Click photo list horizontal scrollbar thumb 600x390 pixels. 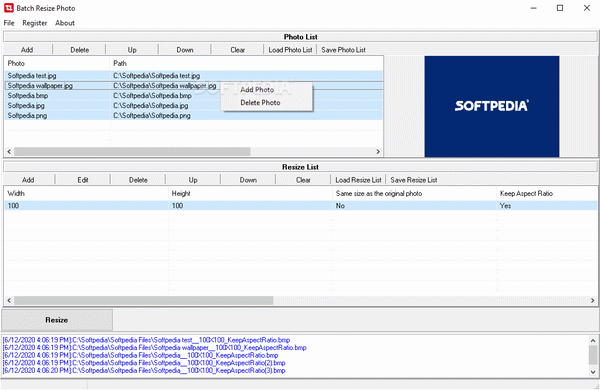[x=132, y=152]
